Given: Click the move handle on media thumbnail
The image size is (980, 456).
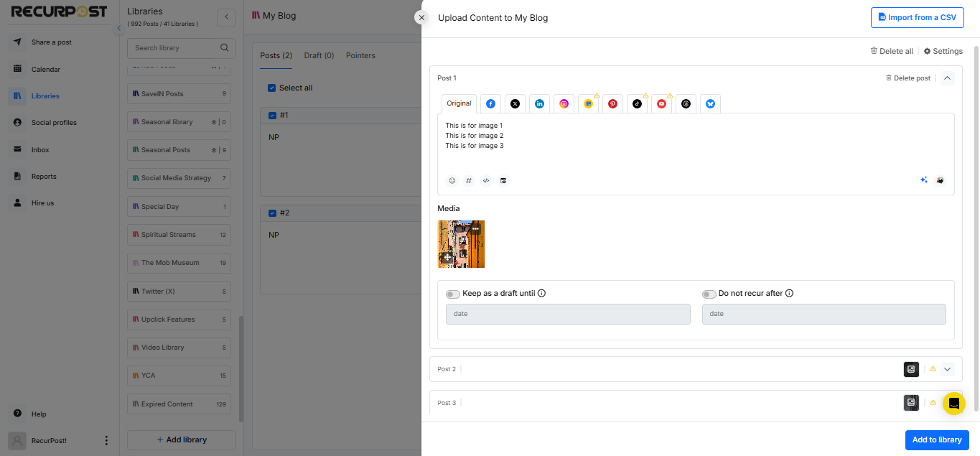Looking at the screenshot, I should [447, 257].
